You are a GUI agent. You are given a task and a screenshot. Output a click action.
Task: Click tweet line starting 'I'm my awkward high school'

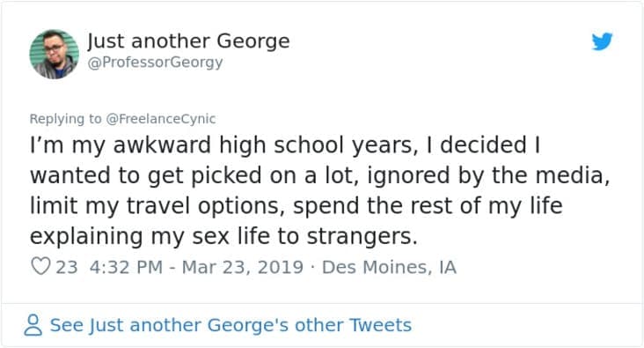point(285,145)
